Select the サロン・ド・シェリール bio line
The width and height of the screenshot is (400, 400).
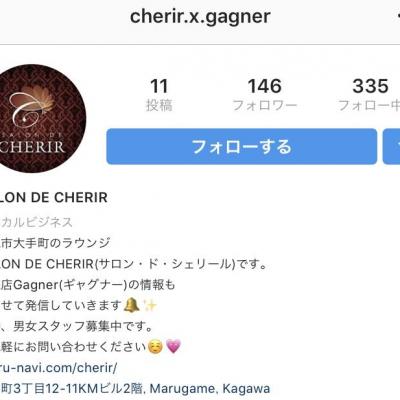click(133, 264)
